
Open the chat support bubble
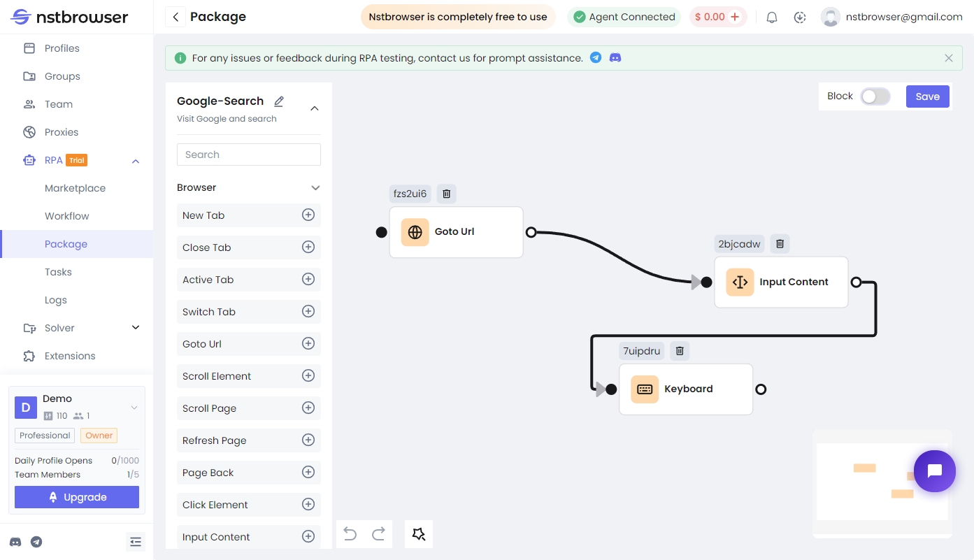[x=935, y=471]
